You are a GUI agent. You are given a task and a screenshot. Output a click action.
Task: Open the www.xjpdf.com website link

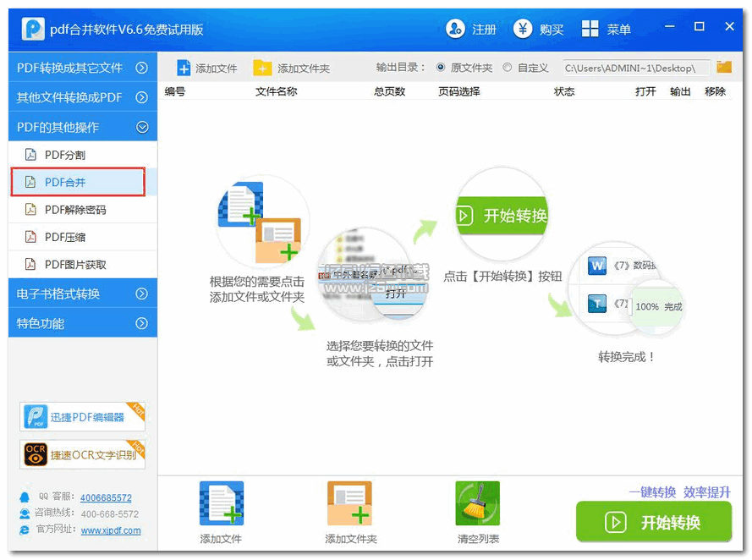(111, 530)
